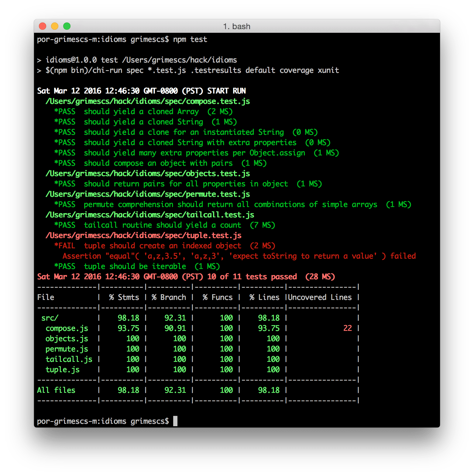Click the 'src/' row label
Viewport: 474px width, 476px height.
(50, 318)
